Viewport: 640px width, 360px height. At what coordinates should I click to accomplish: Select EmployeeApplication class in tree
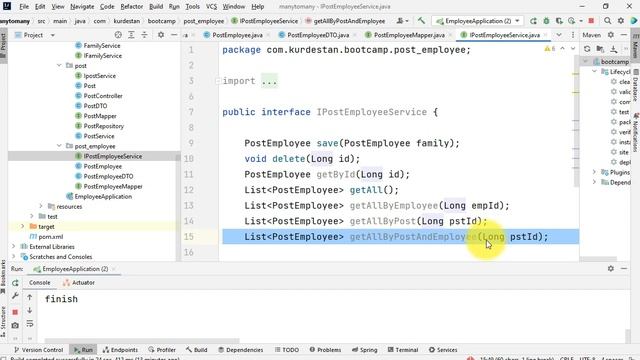click(103, 196)
